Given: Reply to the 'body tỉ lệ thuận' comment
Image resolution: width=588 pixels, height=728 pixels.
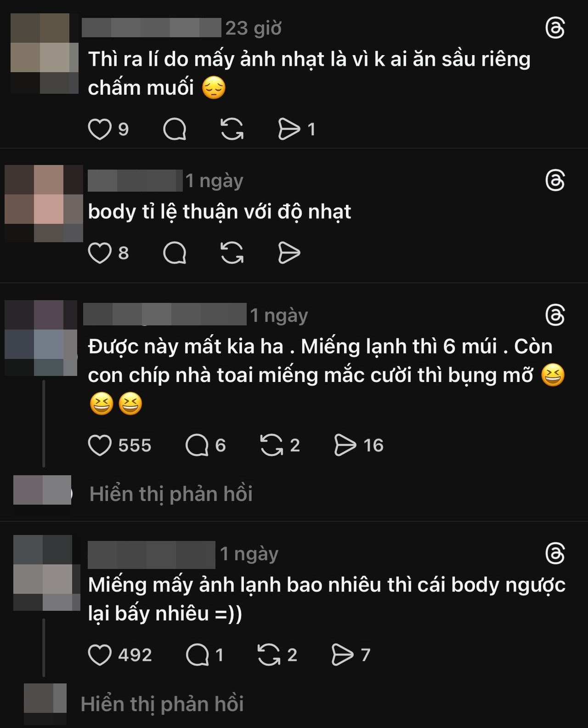Looking at the screenshot, I should (175, 253).
